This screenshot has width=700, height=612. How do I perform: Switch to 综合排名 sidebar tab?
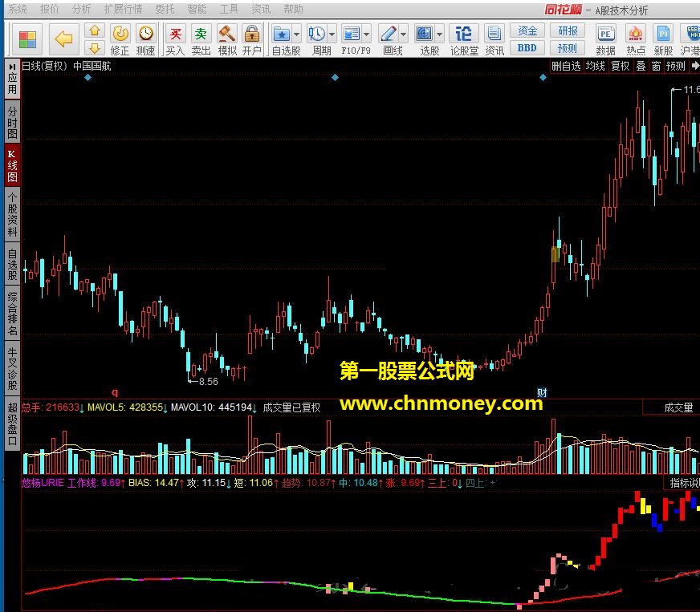click(13, 314)
